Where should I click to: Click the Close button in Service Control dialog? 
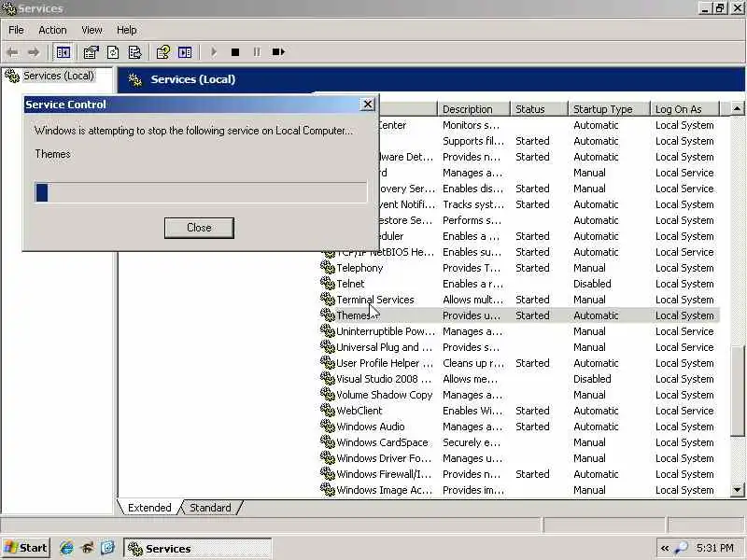pyautogui.click(x=199, y=228)
